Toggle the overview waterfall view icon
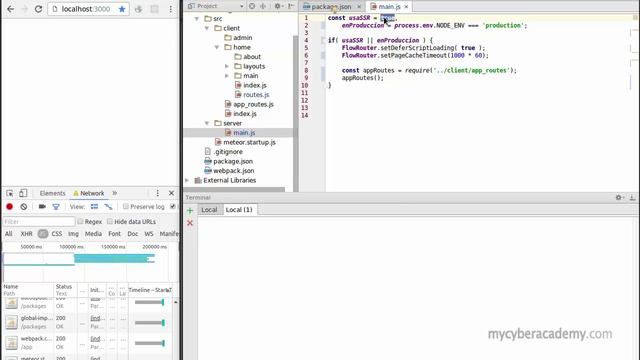The height and width of the screenshot is (360, 640). click(108, 207)
